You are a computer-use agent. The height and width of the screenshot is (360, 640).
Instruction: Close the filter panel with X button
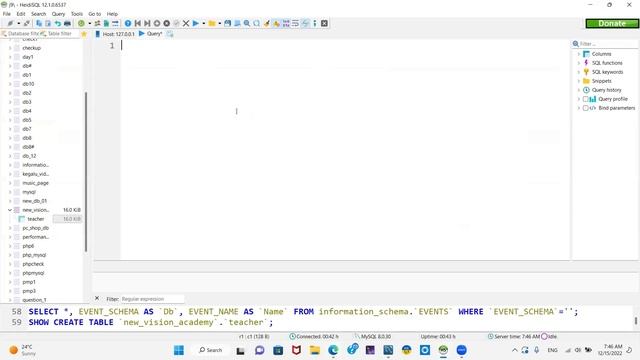97,298
